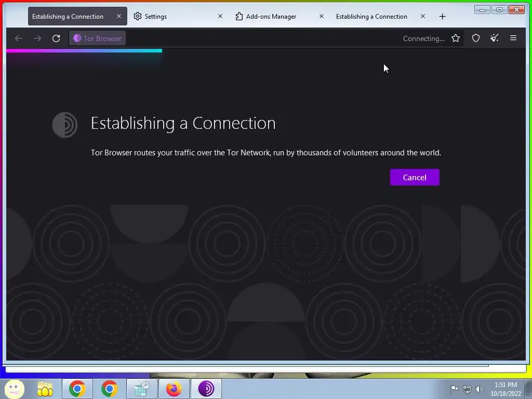Close the Settings tab
Viewport: 532px width, 399px height.
click(220, 16)
